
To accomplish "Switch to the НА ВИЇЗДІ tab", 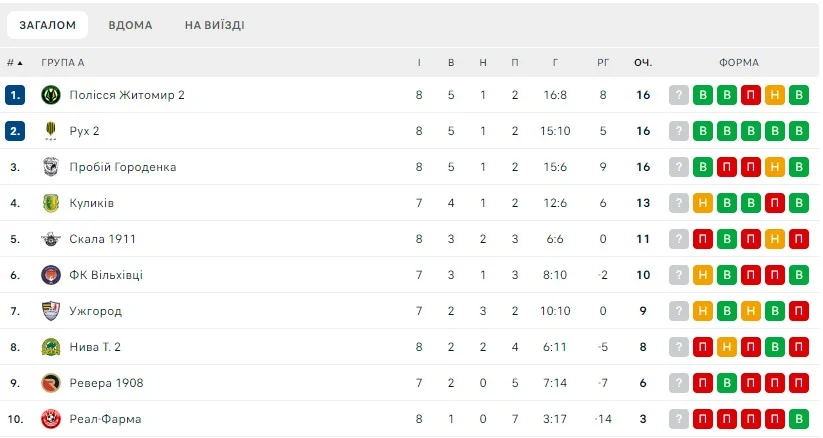I will tap(214, 25).
